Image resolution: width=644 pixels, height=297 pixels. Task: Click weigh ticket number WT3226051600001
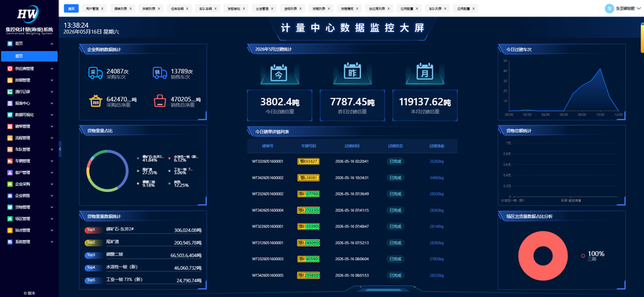click(268, 226)
